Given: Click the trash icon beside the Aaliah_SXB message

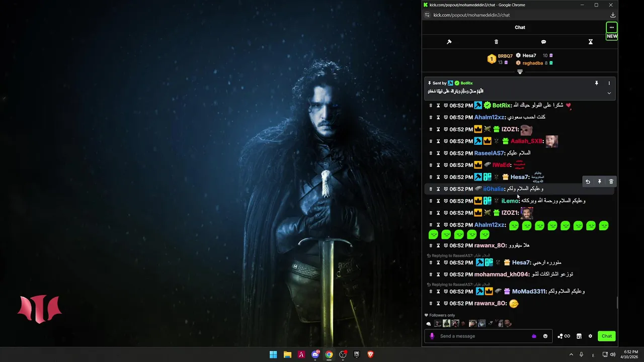Looking at the screenshot, I should pyautogui.click(x=431, y=141).
